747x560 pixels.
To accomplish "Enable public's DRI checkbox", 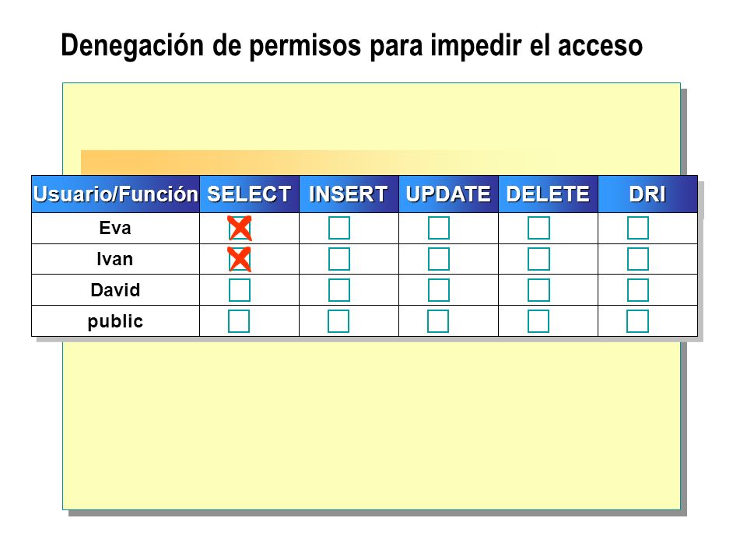I will tap(637, 321).
